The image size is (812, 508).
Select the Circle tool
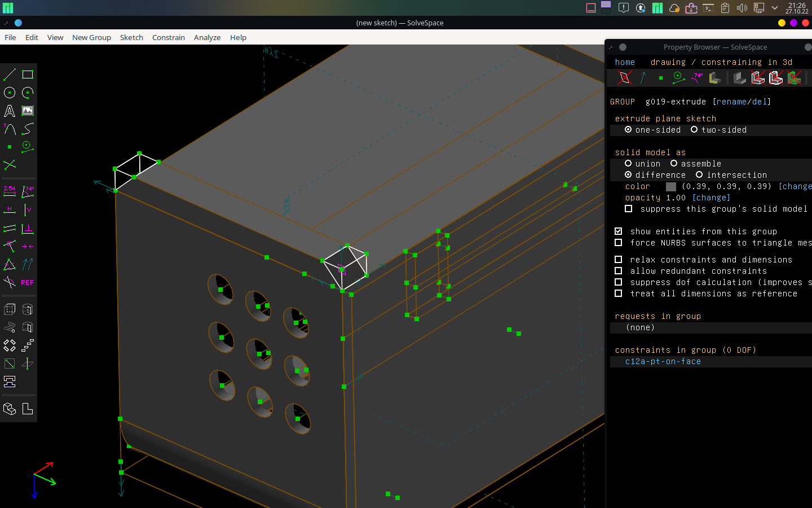pos(9,93)
